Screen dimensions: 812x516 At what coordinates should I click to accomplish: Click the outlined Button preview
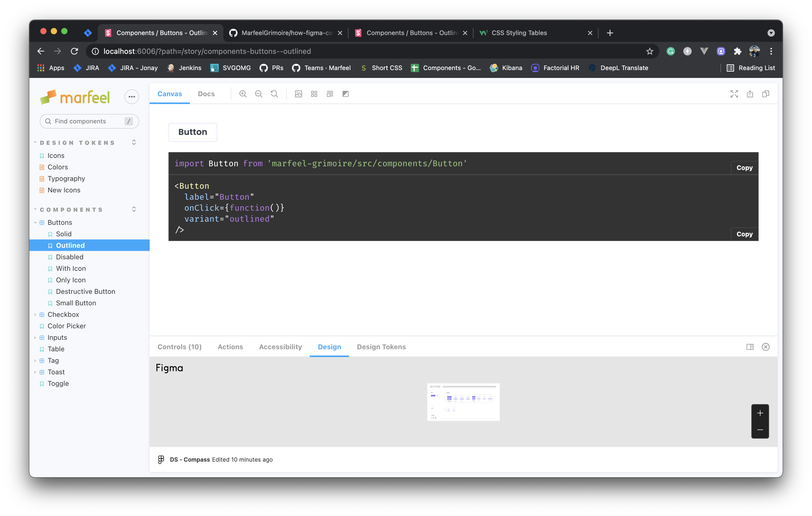(x=193, y=132)
